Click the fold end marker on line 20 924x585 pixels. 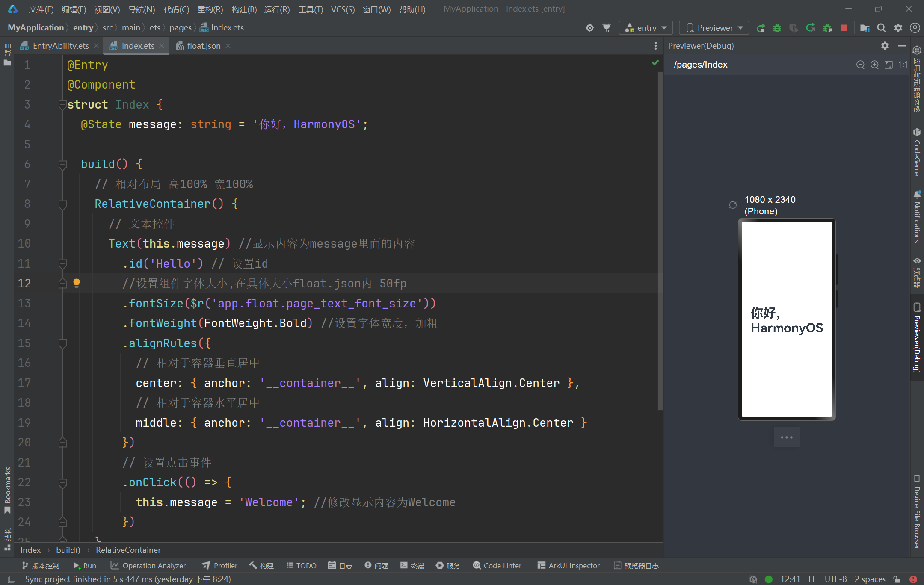coord(62,443)
